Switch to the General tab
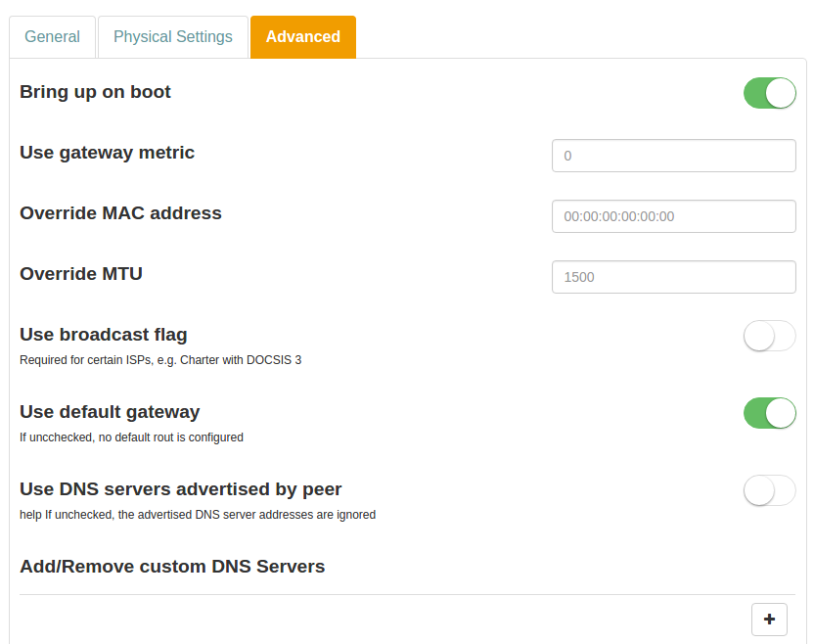The height and width of the screenshot is (644, 814). click(53, 37)
